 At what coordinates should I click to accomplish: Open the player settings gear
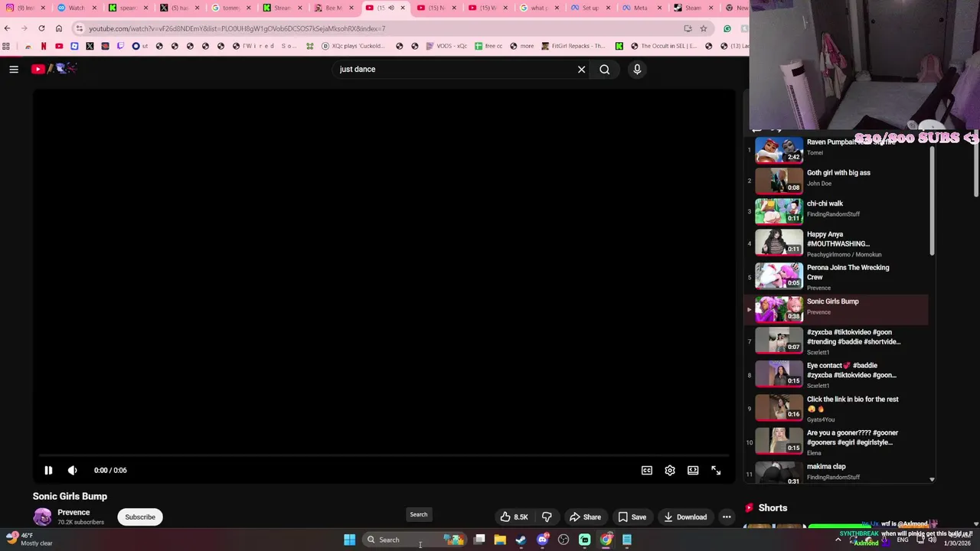click(x=670, y=471)
